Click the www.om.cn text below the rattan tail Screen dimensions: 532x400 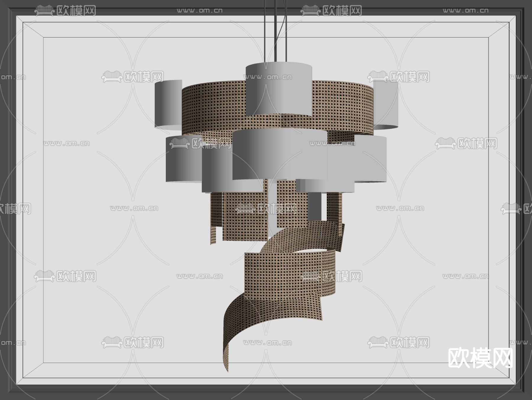[x=267, y=343]
